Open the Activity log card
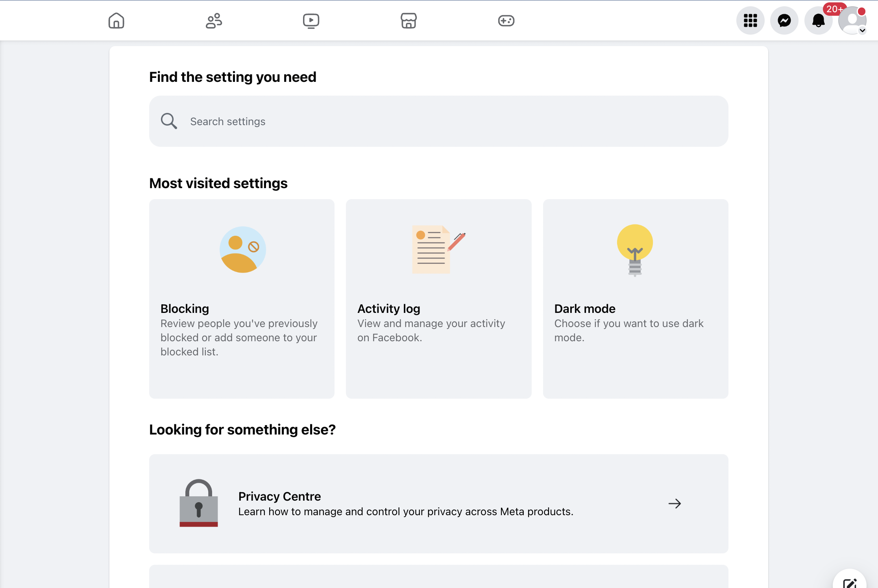Image resolution: width=878 pixels, height=588 pixels. [438, 299]
